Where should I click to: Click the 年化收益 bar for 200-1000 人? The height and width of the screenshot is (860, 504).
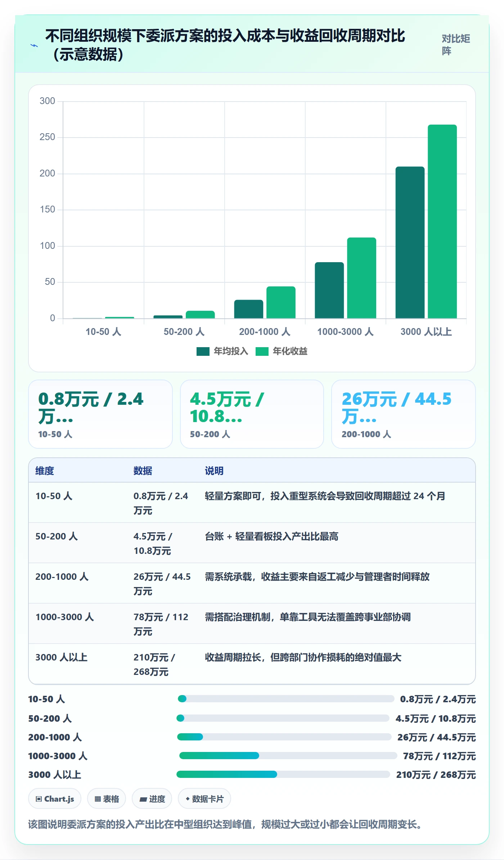point(281,302)
